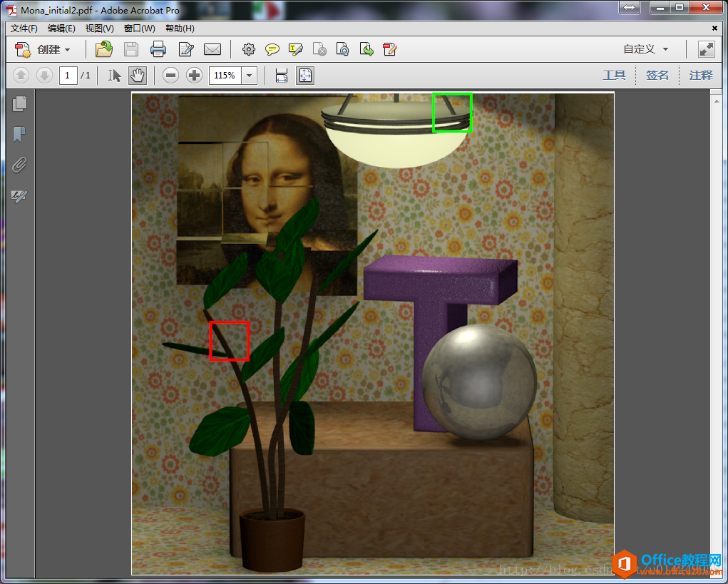Viewport: 728px width, 584px height.
Task: Open the 窗口(W) menu
Action: pos(139,29)
